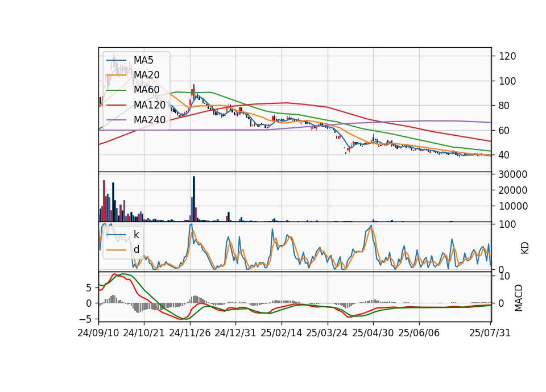This screenshot has height=392, width=546.
Task: Click the KD axis title
Action: (525, 248)
